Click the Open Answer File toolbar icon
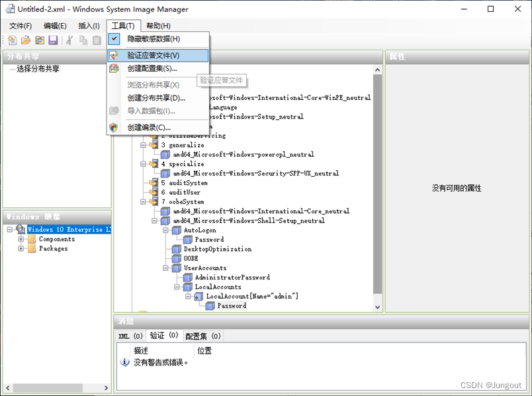 click(x=26, y=40)
